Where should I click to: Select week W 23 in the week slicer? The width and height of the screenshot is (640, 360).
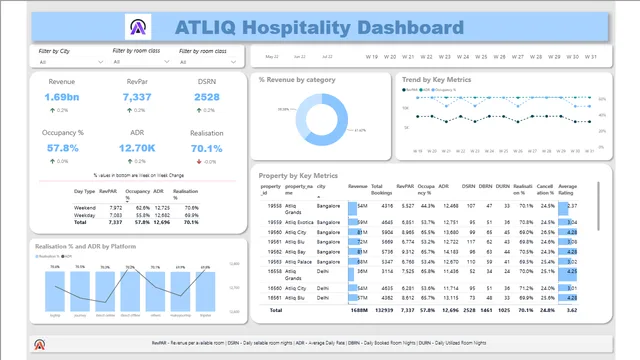click(x=444, y=57)
